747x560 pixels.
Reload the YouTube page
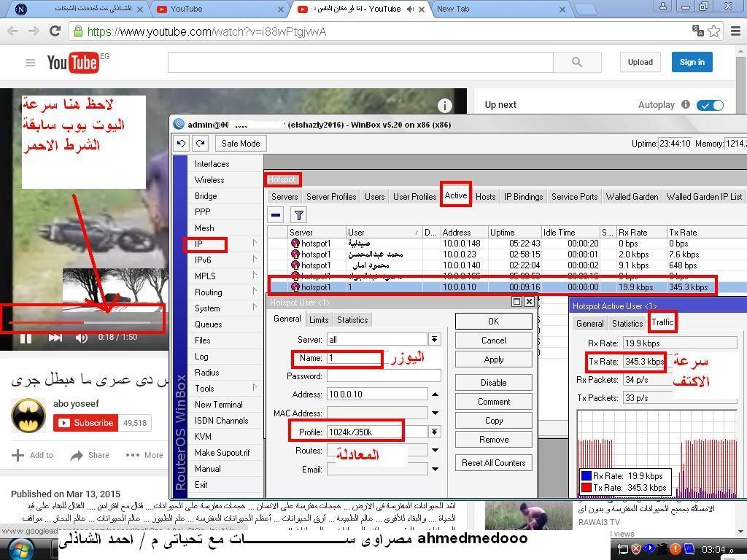(55, 31)
